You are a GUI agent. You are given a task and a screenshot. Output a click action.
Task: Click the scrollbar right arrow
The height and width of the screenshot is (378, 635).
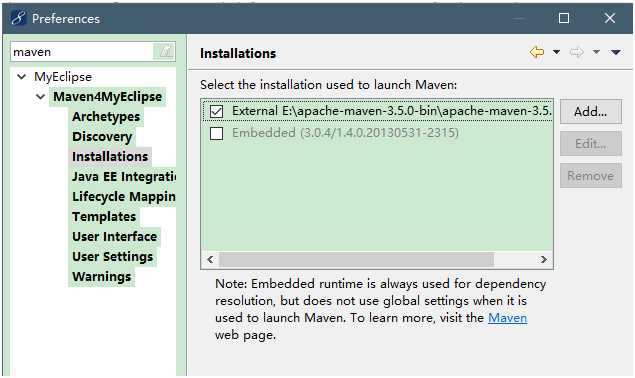tap(543, 259)
